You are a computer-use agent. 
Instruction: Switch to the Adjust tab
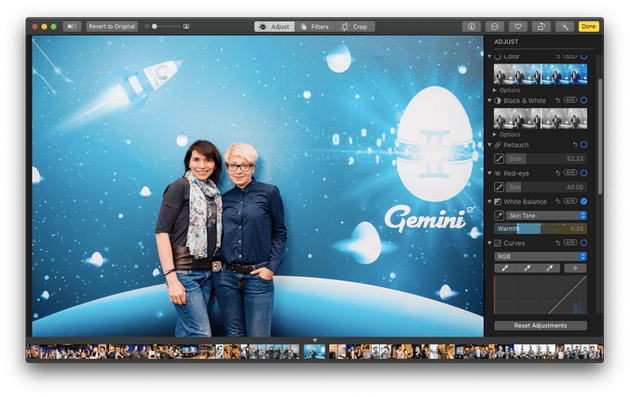(274, 27)
